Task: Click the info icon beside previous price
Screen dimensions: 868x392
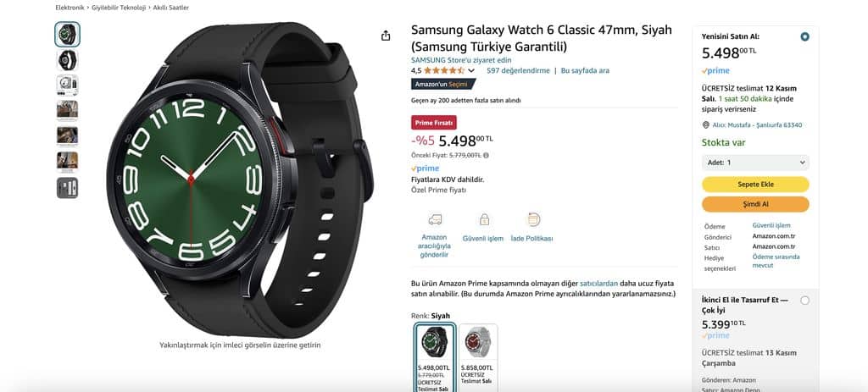Action: click(x=486, y=156)
